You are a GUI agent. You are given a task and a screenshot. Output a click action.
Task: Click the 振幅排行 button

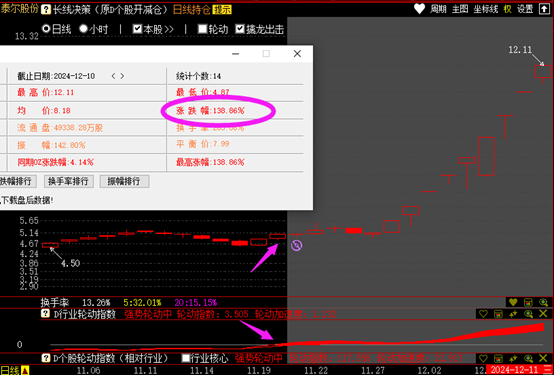pyautogui.click(x=124, y=182)
